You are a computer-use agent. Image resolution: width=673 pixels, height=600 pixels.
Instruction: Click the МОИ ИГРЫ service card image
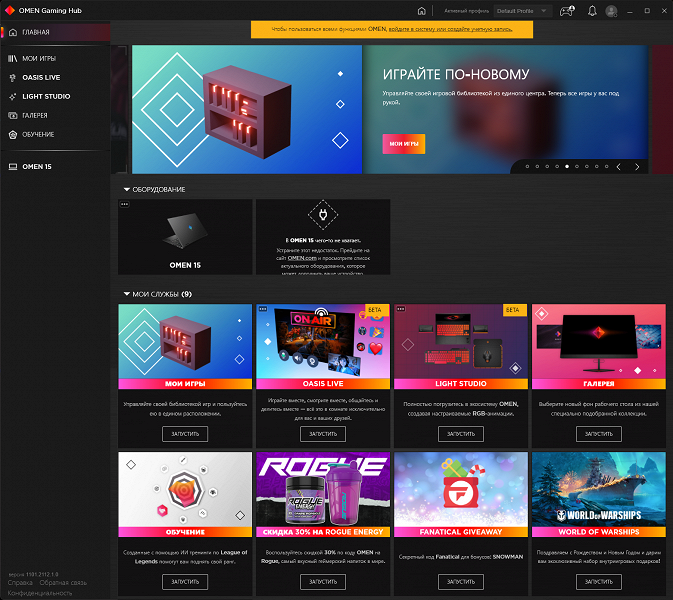[x=185, y=342]
